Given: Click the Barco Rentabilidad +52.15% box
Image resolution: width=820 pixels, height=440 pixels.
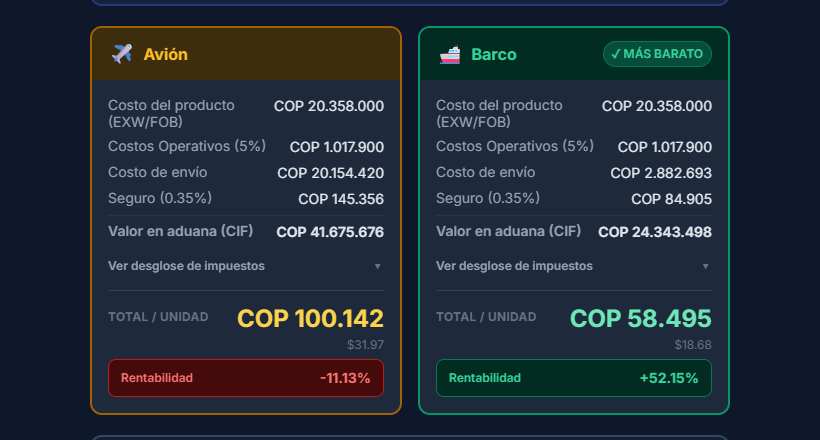Looking at the screenshot, I should pyautogui.click(x=574, y=378).
